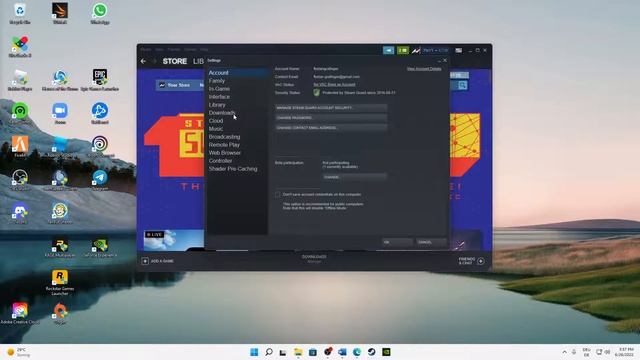The image size is (640, 360).
Task: Open taskbar clock and date
Action: click(625, 352)
